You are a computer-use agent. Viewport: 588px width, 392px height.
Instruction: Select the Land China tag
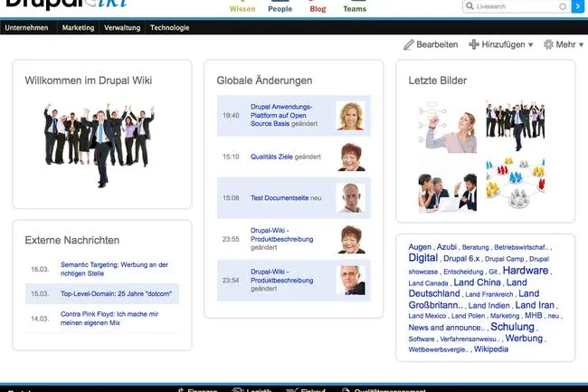coord(477,282)
